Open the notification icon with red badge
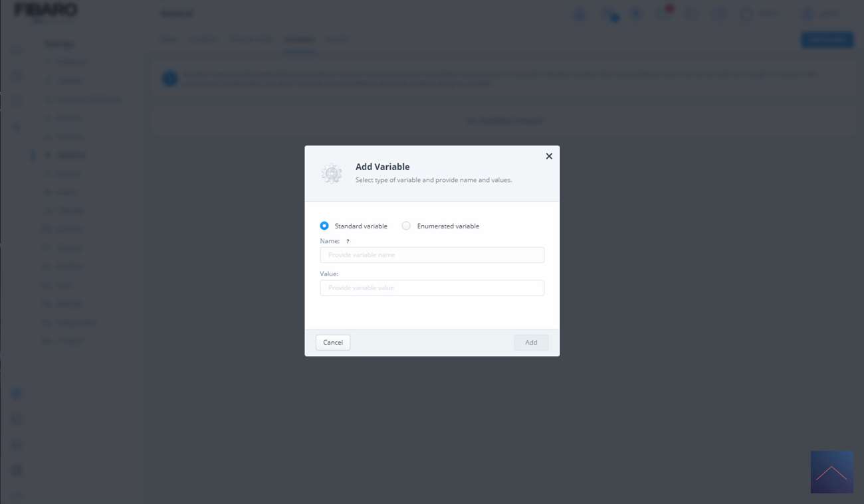This screenshot has height=504, width=864. 665,13
